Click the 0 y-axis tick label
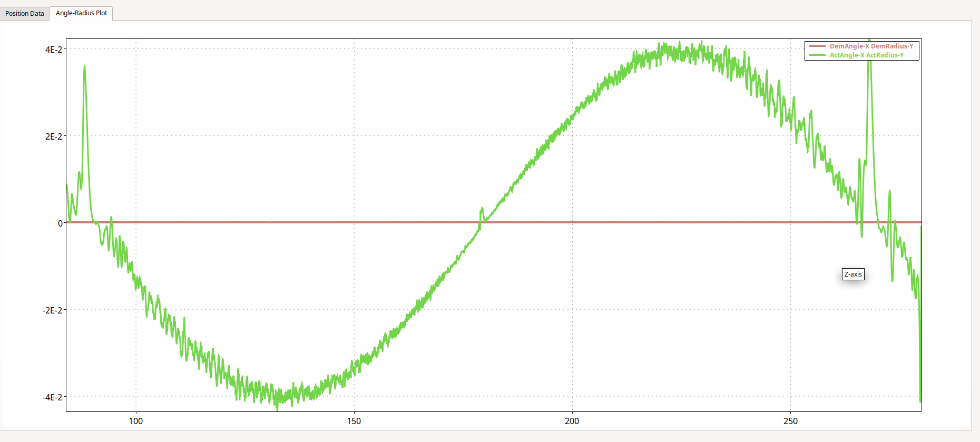This screenshot has height=442, width=980. click(x=60, y=223)
